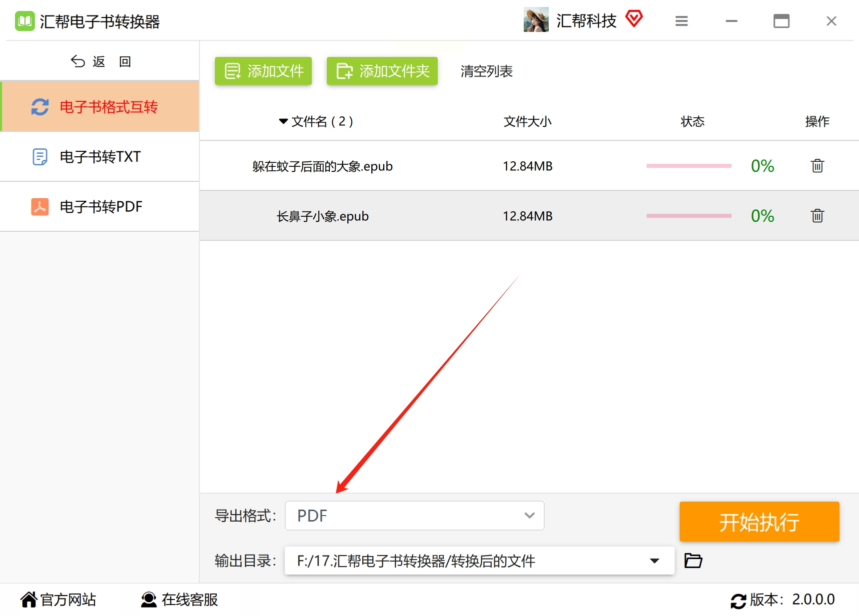Click the 汇帮科技 user avatar
This screenshot has height=616, width=859.
click(536, 20)
